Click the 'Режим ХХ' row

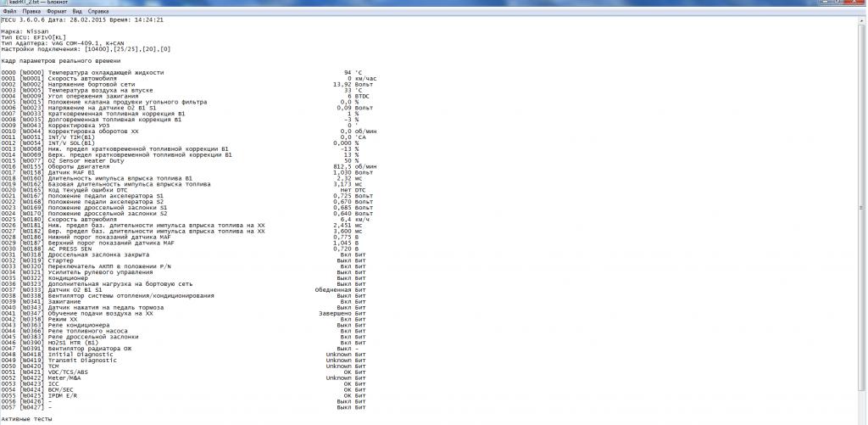coord(189,319)
